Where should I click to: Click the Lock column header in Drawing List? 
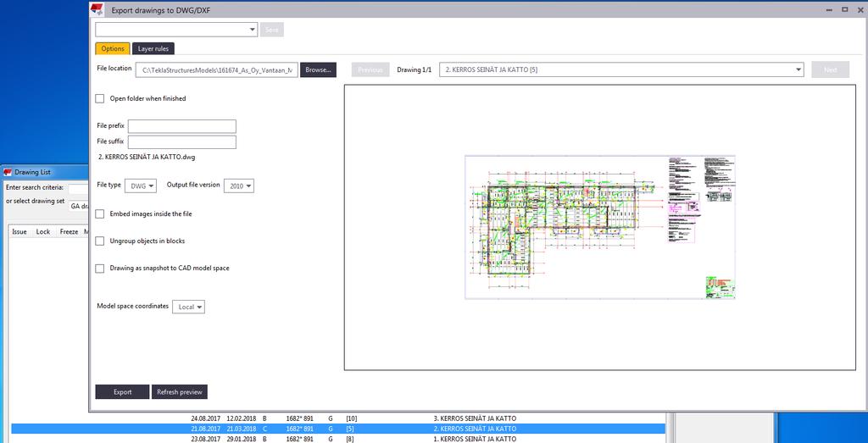click(x=43, y=232)
